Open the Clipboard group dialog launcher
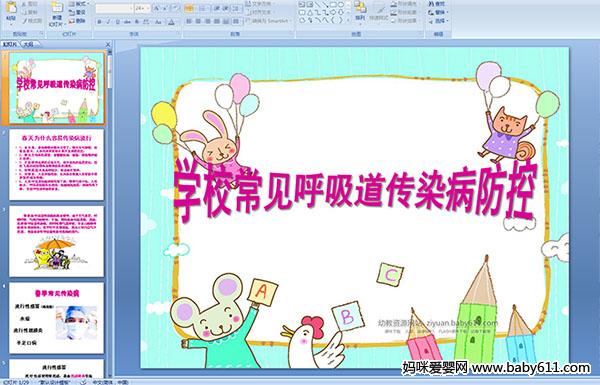Image resolution: width=600 pixels, height=385 pixels. (41, 34)
